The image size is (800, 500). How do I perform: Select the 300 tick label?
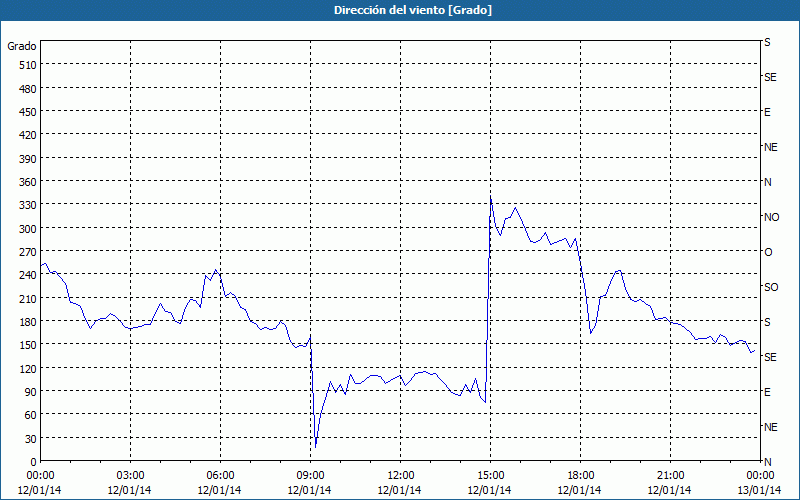[x=28, y=229]
